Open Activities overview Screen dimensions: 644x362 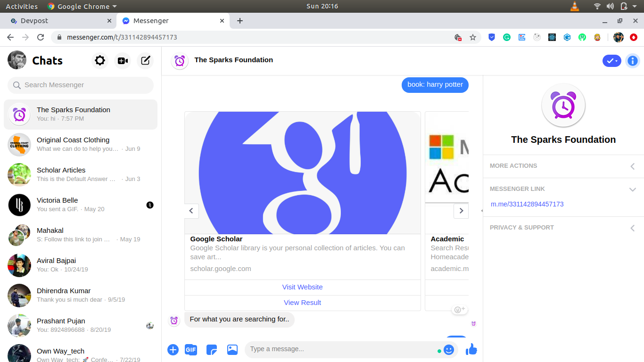[x=22, y=6]
